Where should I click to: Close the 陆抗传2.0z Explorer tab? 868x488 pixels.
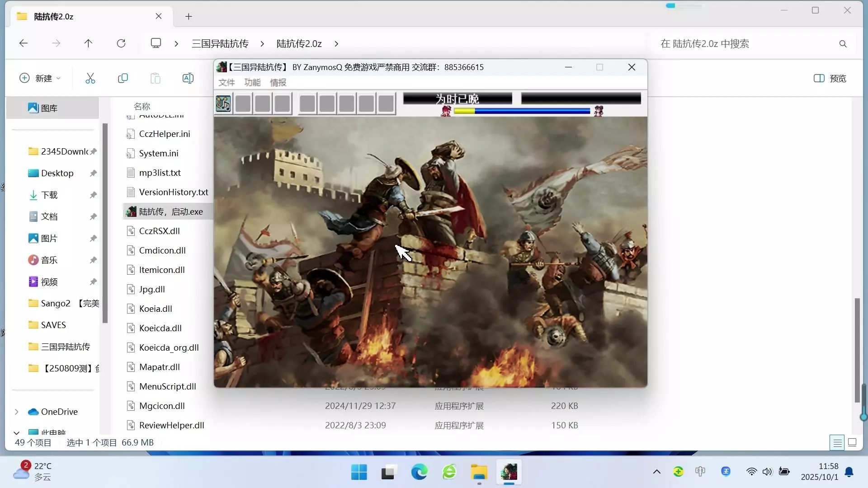coord(159,16)
